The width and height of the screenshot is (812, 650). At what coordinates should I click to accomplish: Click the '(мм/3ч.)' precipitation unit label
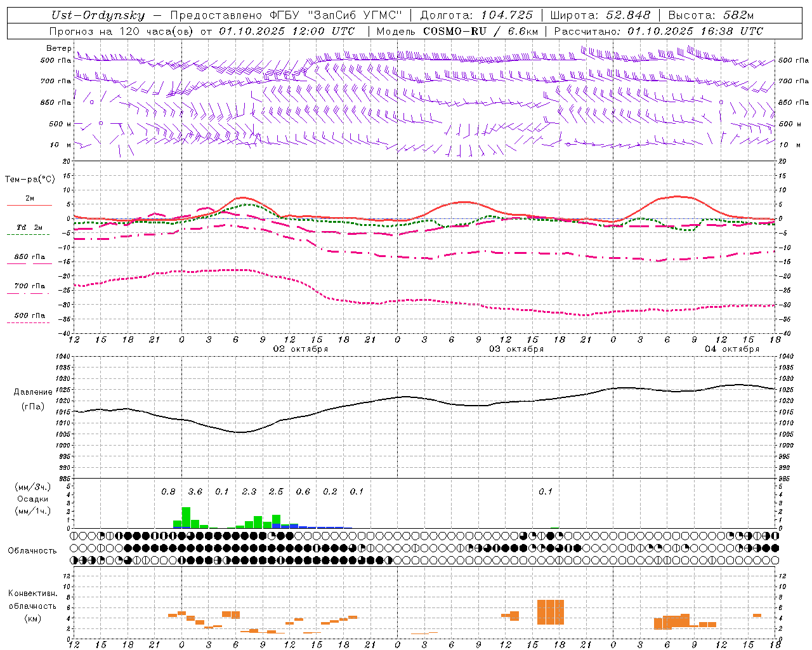point(32,487)
